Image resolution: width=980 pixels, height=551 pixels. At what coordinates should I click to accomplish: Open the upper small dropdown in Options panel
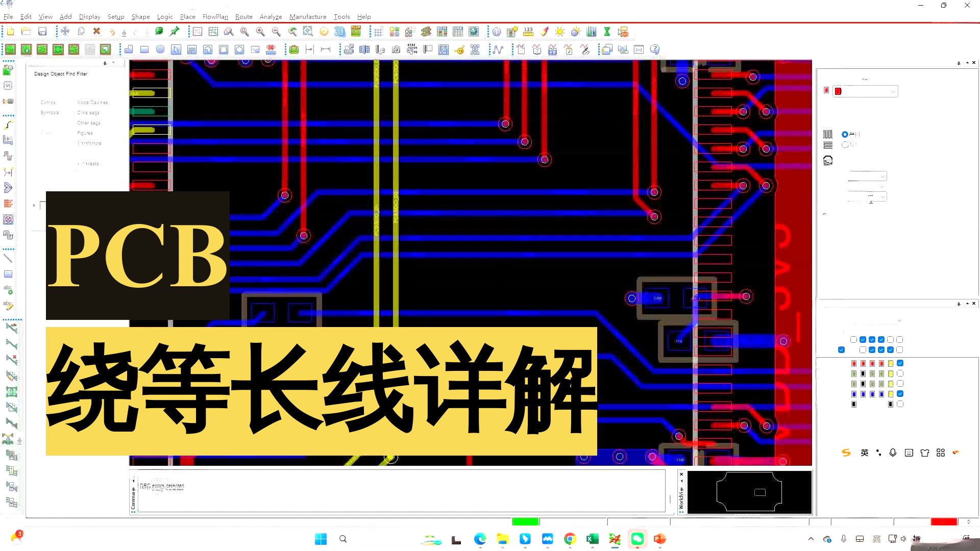867,177
